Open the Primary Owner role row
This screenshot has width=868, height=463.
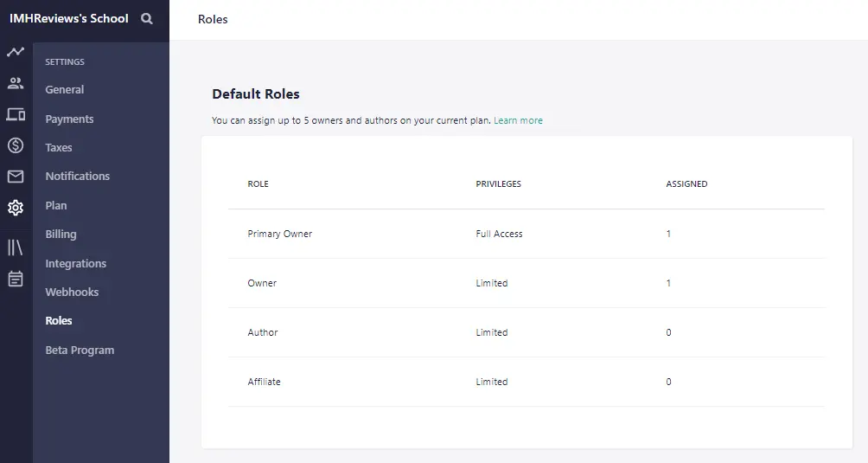pyautogui.click(x=280, y=234)
